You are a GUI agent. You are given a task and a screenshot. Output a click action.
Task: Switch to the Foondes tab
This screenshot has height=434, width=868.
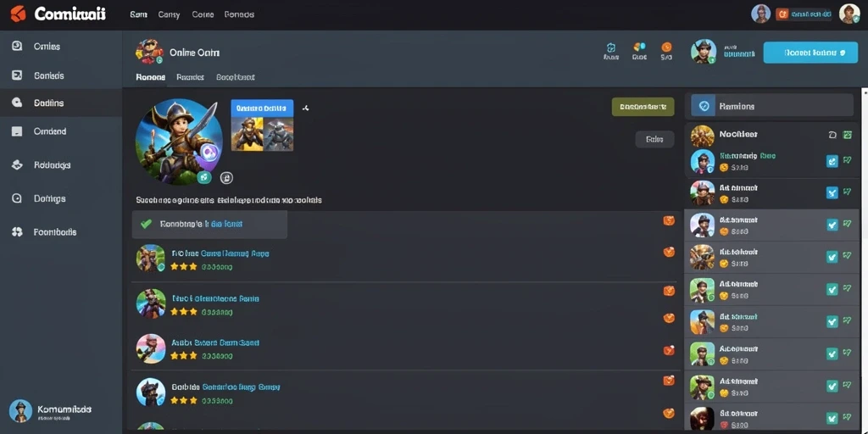pyautogui.click(x=191, y=77)
